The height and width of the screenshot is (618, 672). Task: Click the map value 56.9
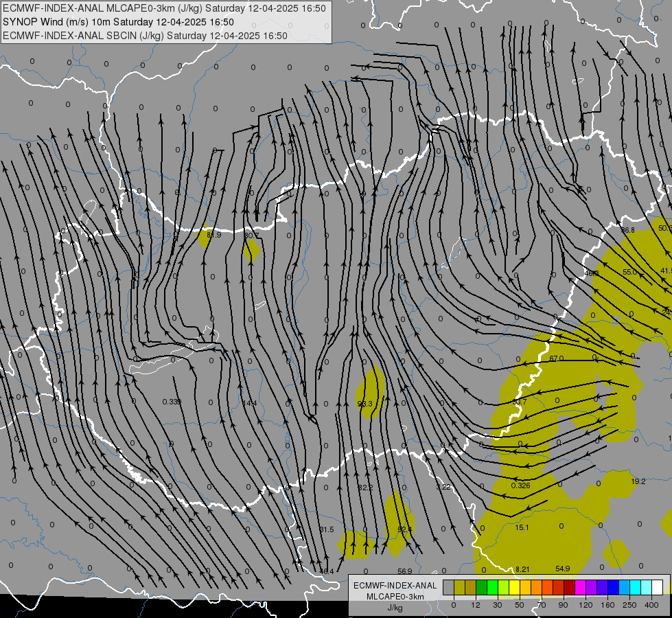[404, 571]
